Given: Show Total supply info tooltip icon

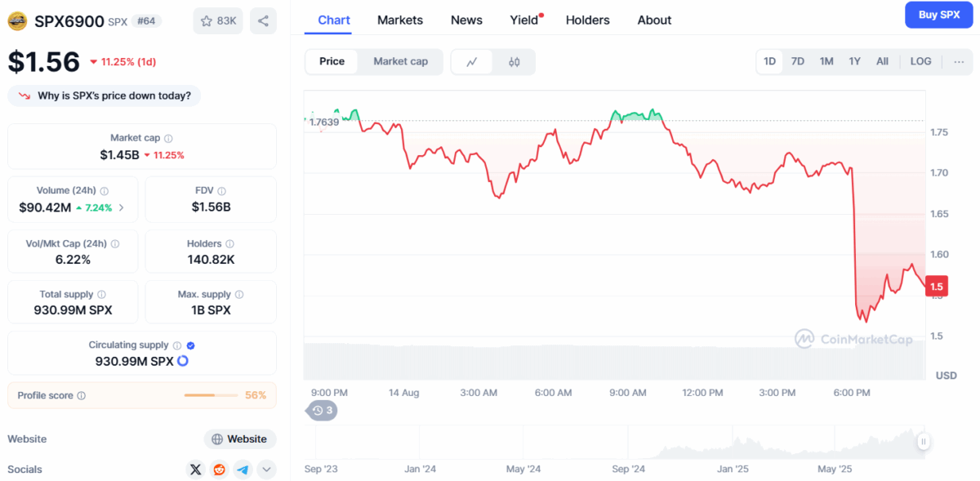Looking at the screenshot, I should pos(101,295).
